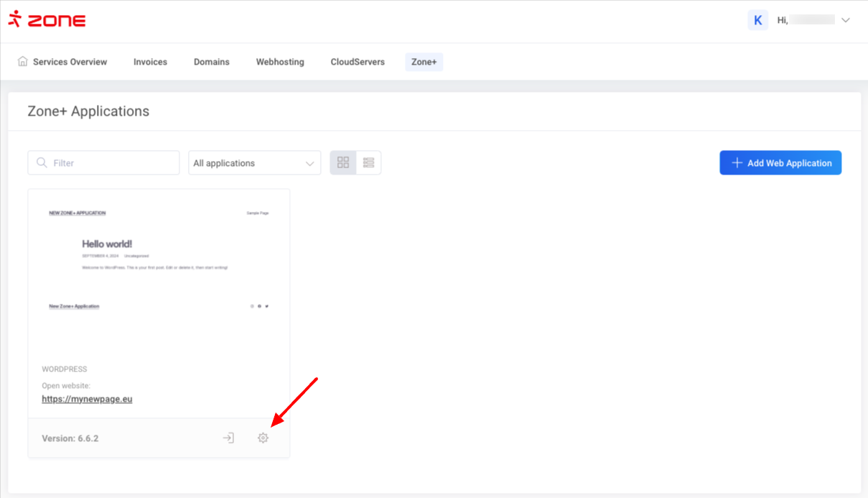Viewport: 868px width, 498px height.
Task: Click the K user avatar
Action: [x=757, y=20]
